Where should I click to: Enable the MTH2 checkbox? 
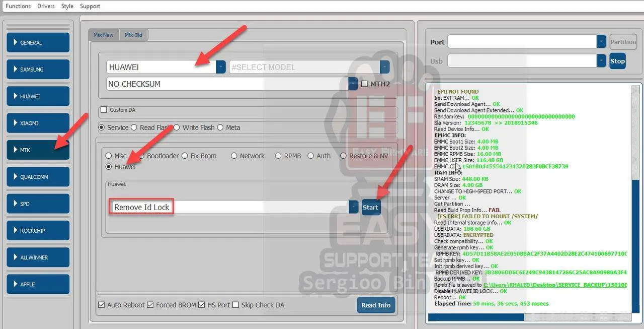[x=365, y=84]
